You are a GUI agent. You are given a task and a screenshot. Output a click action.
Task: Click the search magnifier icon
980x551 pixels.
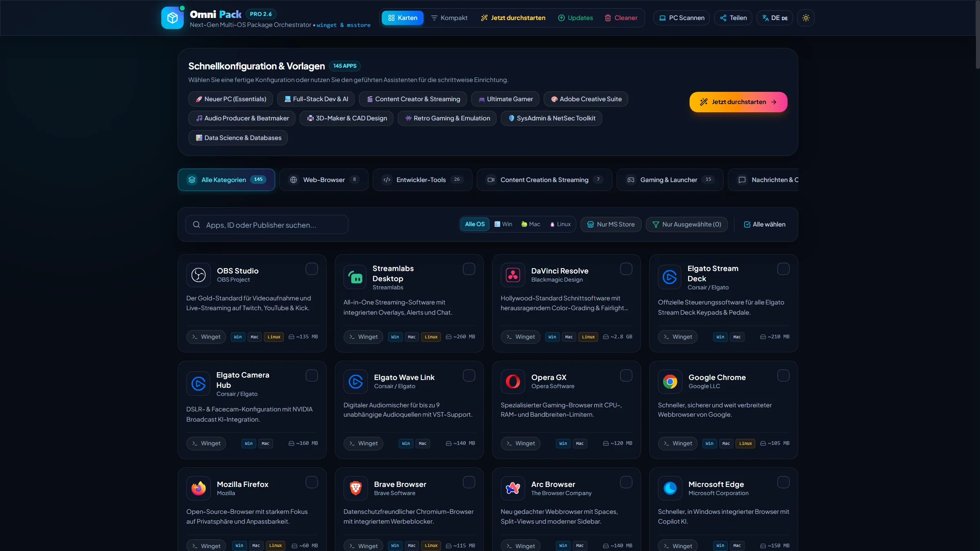(x=196, y=224)
